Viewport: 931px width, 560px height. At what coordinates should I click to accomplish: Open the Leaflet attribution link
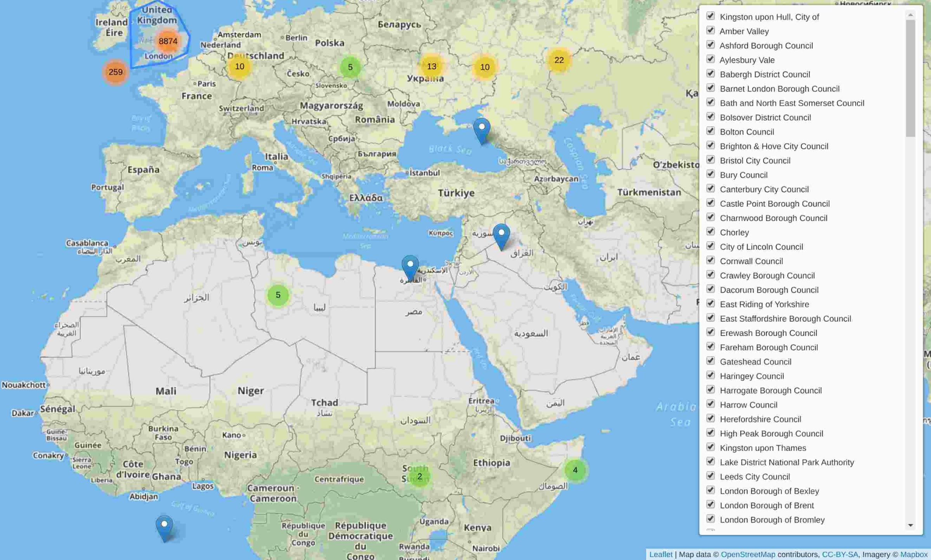(661, 555)
